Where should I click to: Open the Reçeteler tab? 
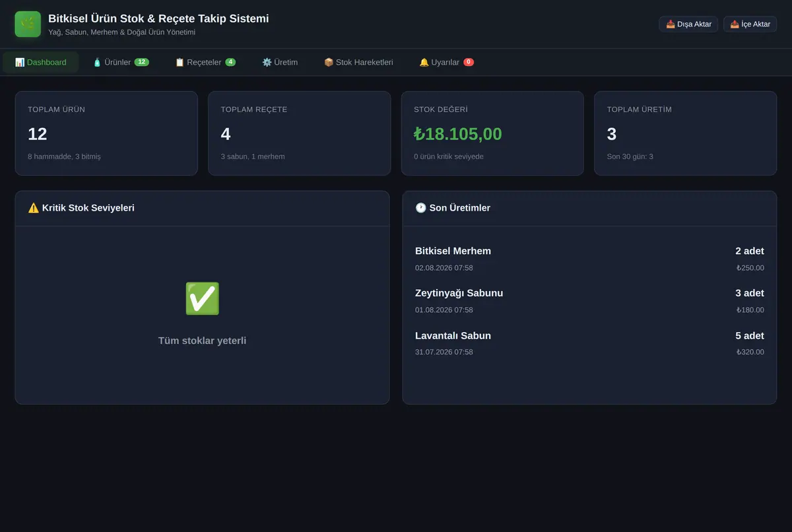205,62
